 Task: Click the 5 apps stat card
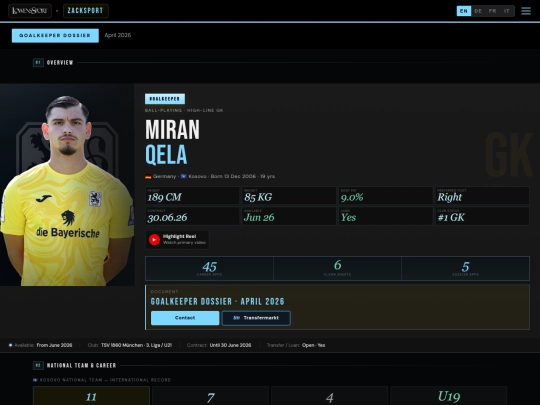point(465,268)
